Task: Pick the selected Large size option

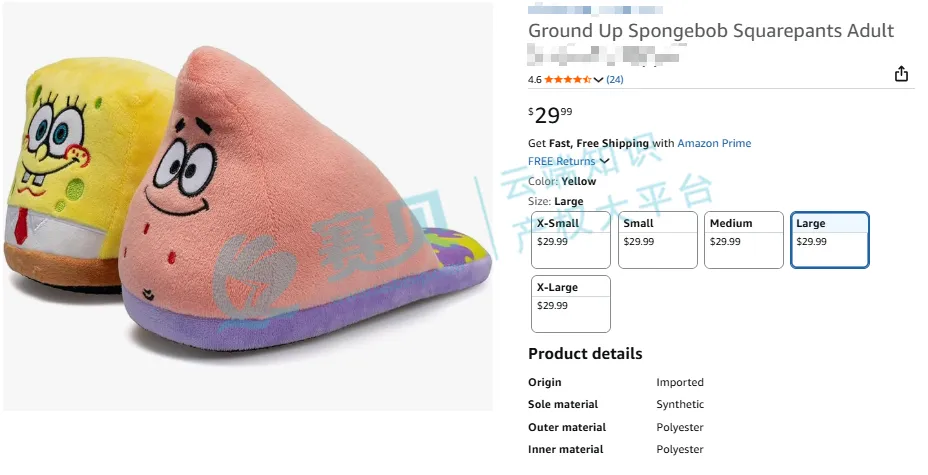Action: (x=829, y=240)
